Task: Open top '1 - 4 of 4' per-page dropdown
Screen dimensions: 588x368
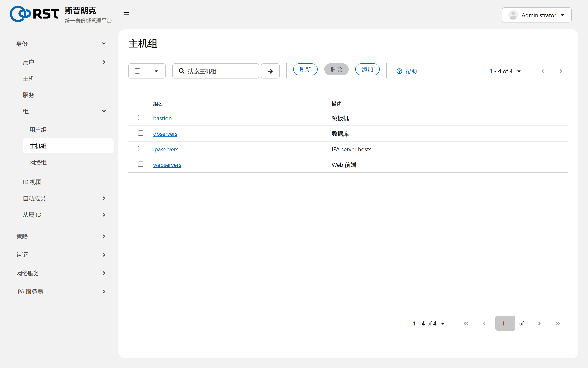Action: [x=505, y=71]
